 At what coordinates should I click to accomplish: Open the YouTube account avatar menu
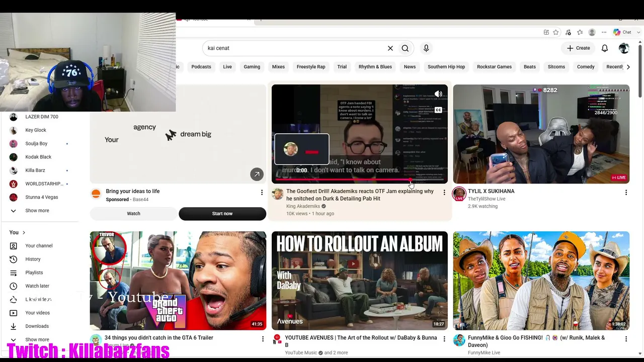click(x=624, y=48)
